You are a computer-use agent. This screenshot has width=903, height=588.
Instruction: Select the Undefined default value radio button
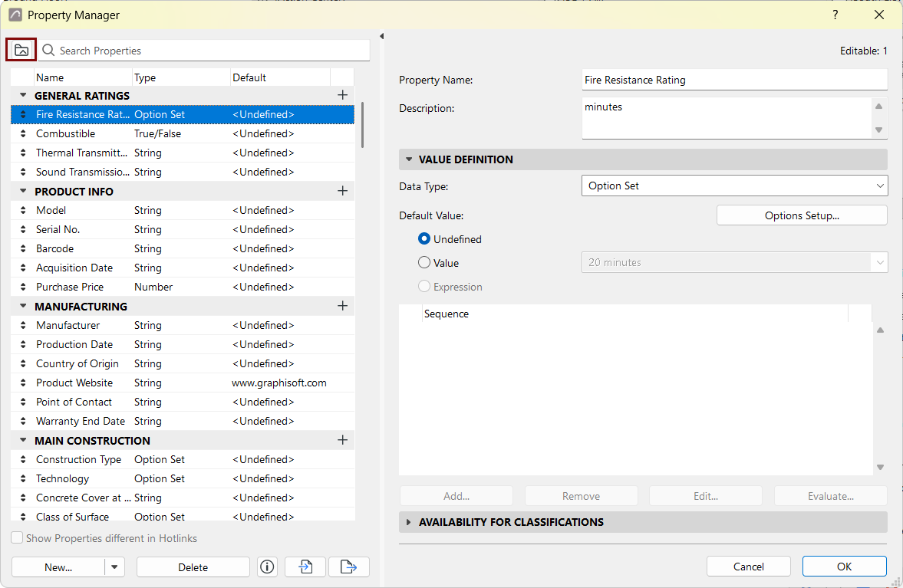pyautogui.click(x=424, y=238)
